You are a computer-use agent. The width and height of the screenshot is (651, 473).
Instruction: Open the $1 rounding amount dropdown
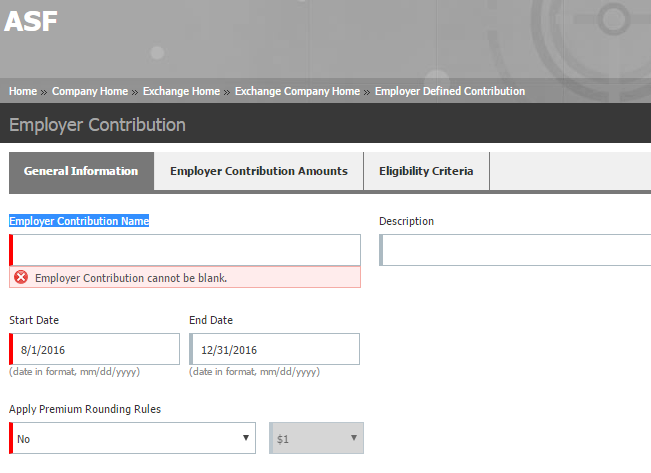click(316, 438)
